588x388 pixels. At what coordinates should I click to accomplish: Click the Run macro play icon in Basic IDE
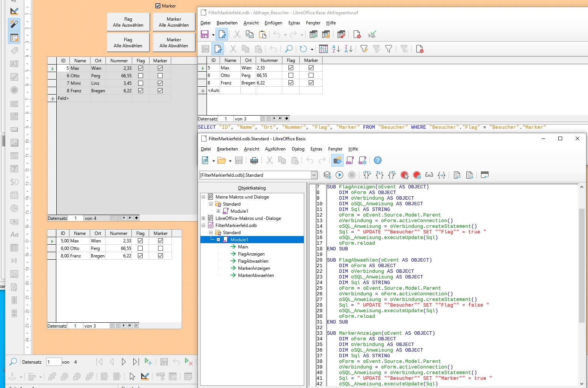[x=339, y=175]
